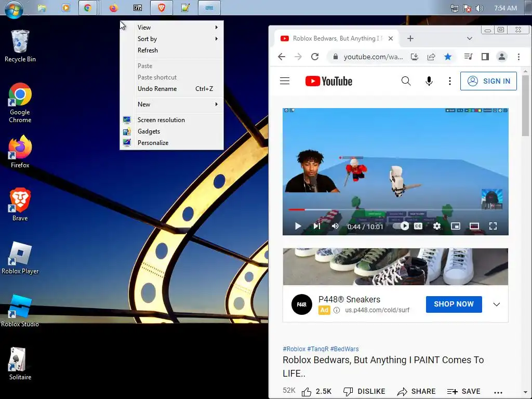This screenshot has width=532, height=399.
Task: Click the share page icon in address bar
Action: click(431, 57)
